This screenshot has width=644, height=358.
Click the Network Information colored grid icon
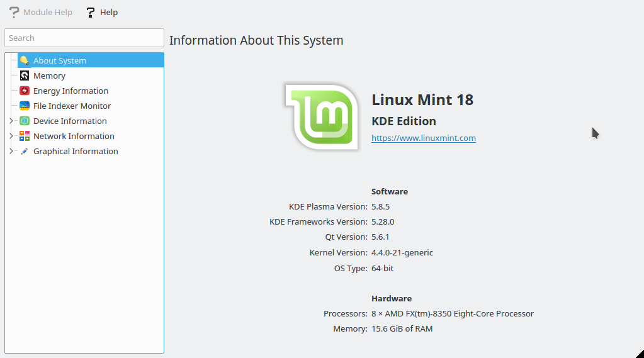(24, 136)
